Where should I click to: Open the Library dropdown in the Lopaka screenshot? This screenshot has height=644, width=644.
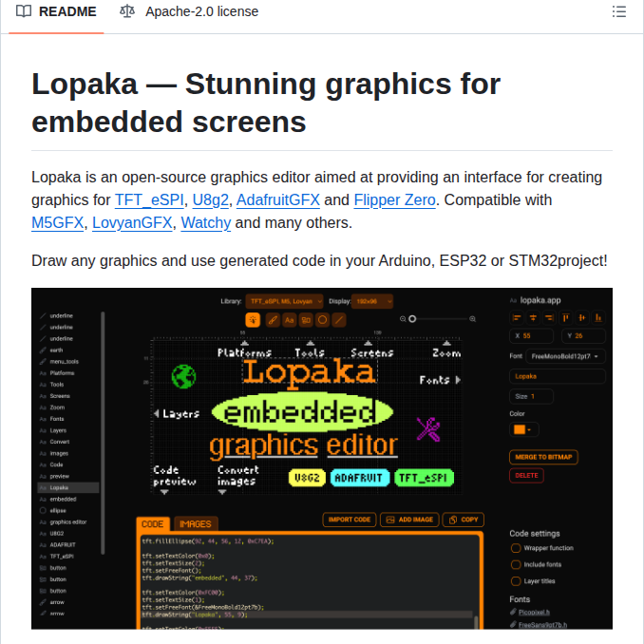[x=284, y=301]
